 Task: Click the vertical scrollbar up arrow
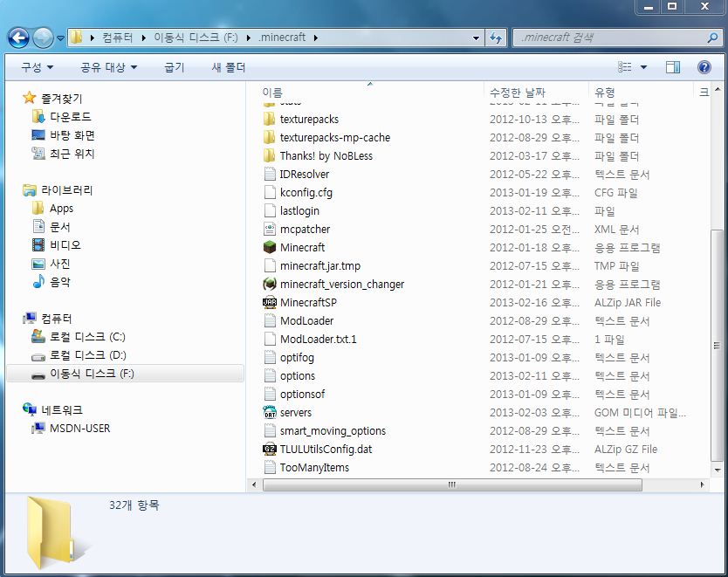coord(717,89)
